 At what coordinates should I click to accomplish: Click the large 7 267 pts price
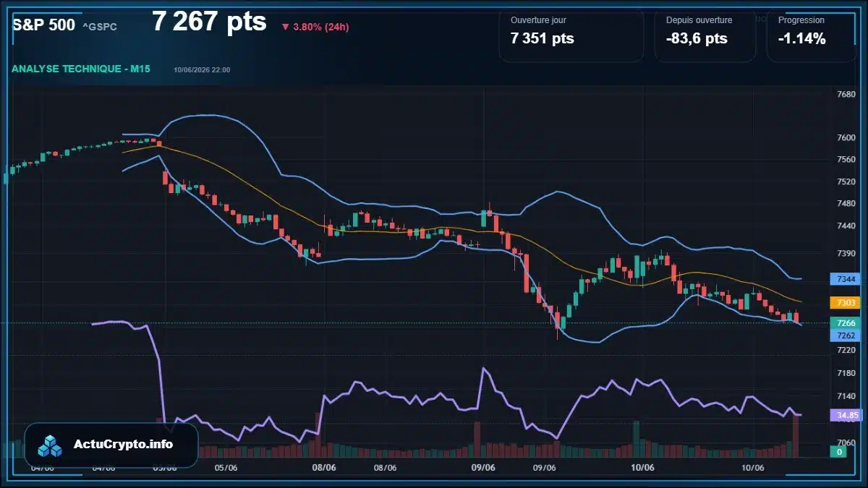[209, 22]
